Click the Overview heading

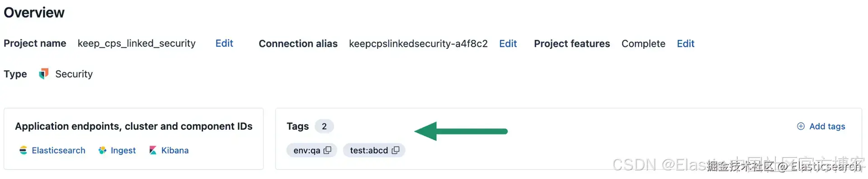click(x=34, y=13)
